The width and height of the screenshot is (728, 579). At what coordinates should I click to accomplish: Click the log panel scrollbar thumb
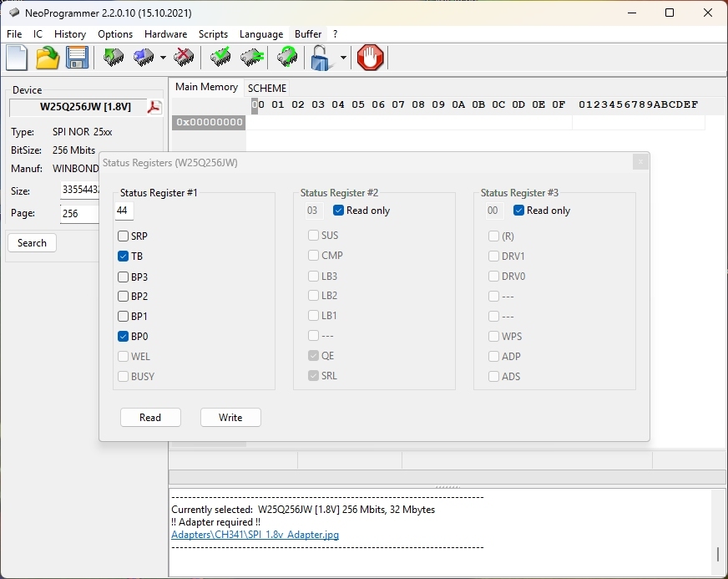pyautogui.click(x=718, y=554)
